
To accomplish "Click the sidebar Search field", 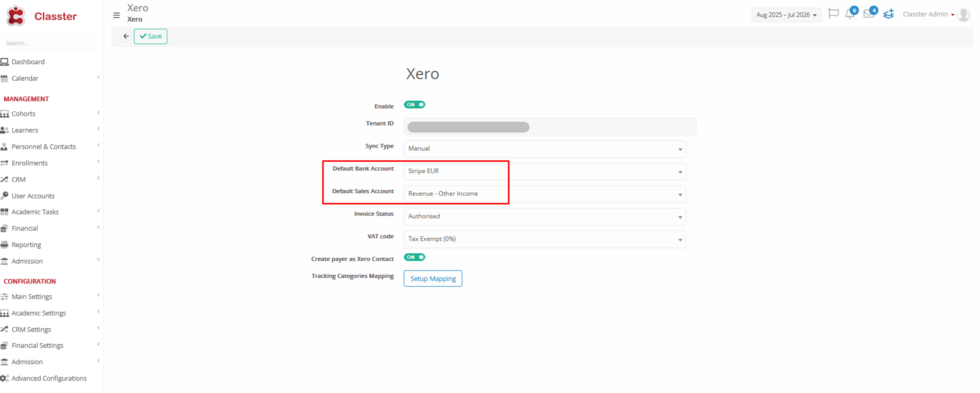I will [x=49, y=43].
